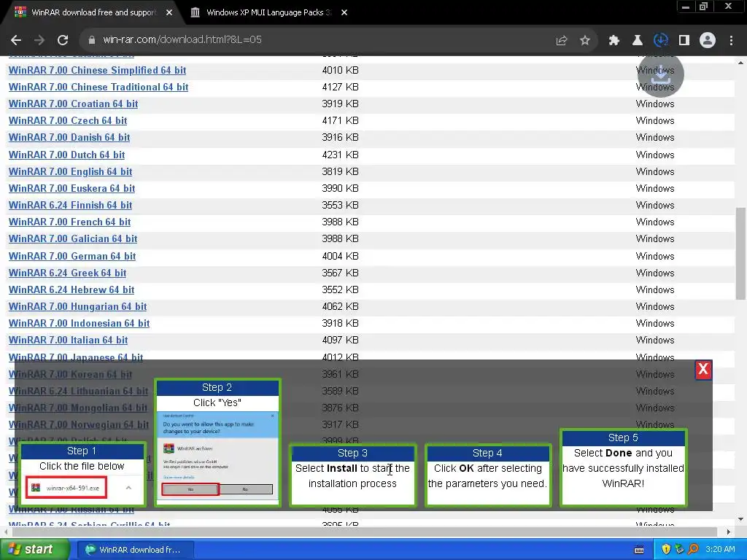The image size is (747, 560).
Task: Open the downloads toolbar icon
Action: coord(661,41)
